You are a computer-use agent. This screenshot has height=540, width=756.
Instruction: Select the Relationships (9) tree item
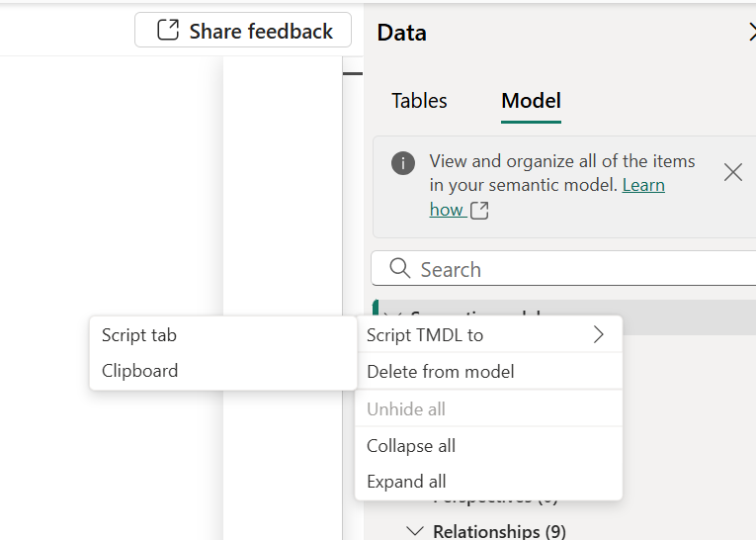tap(499, 532)
